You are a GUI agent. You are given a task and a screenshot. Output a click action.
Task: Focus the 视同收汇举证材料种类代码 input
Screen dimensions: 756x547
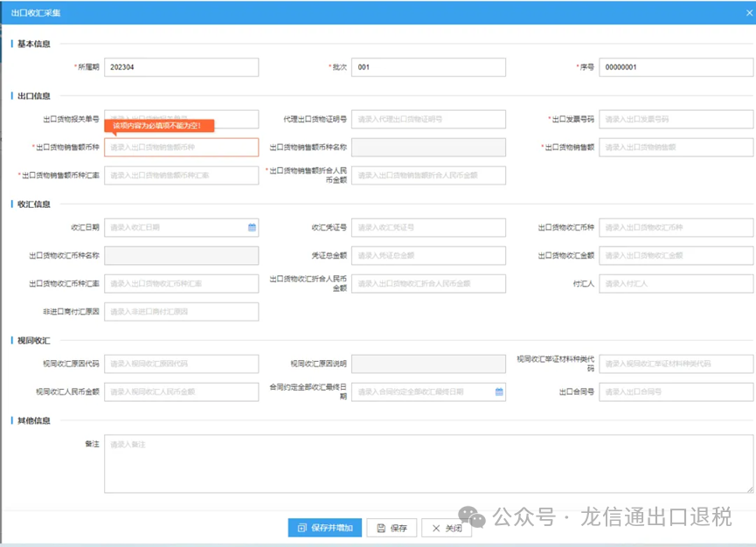click(676, 364)
